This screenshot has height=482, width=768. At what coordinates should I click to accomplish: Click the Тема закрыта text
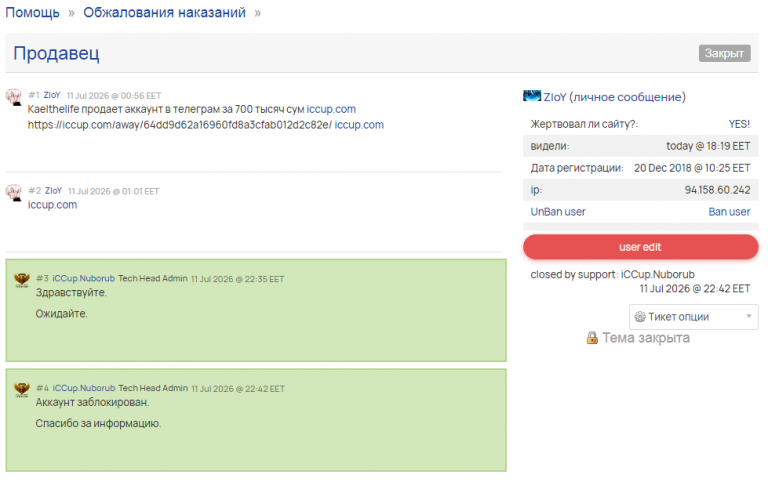tap(646, 338)
